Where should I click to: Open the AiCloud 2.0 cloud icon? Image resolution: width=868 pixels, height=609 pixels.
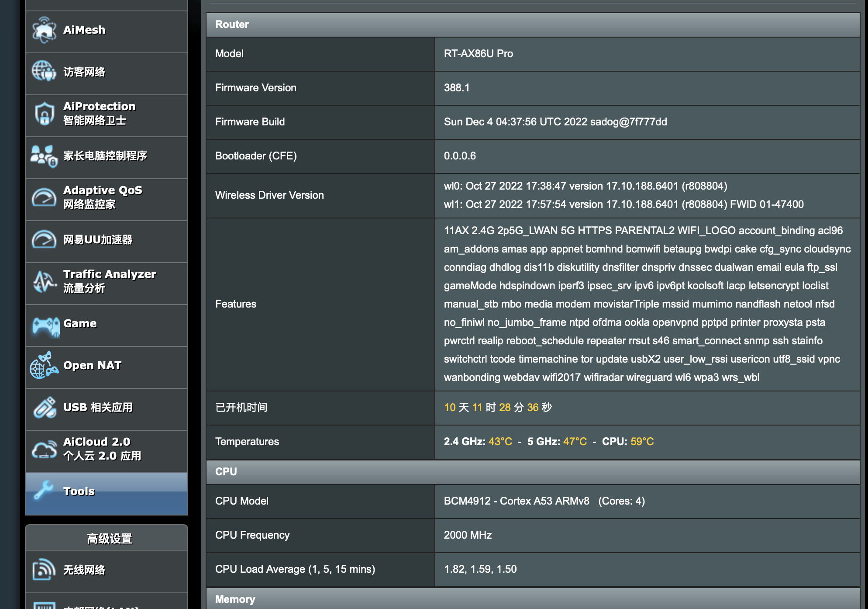[44, 449]
